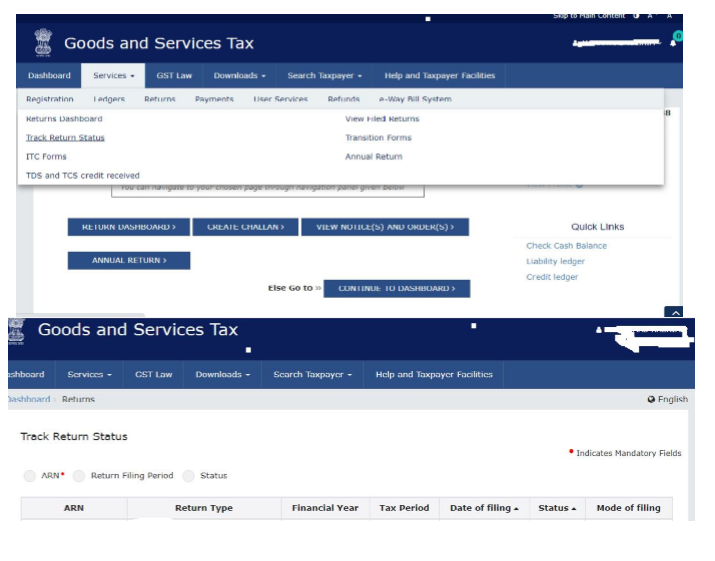Open TDS and TCS credit received entry
This screenshot has height=561, width=715.
tap(83, 176)
